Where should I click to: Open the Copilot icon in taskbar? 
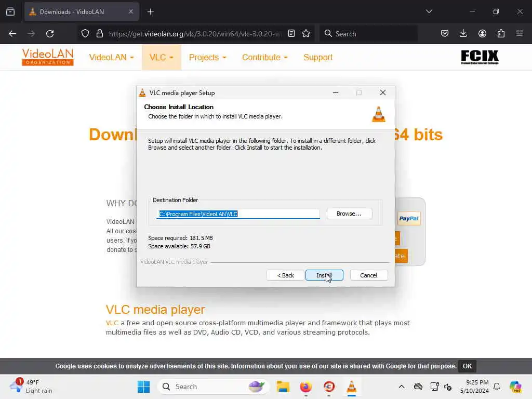(x=515, y=387)
